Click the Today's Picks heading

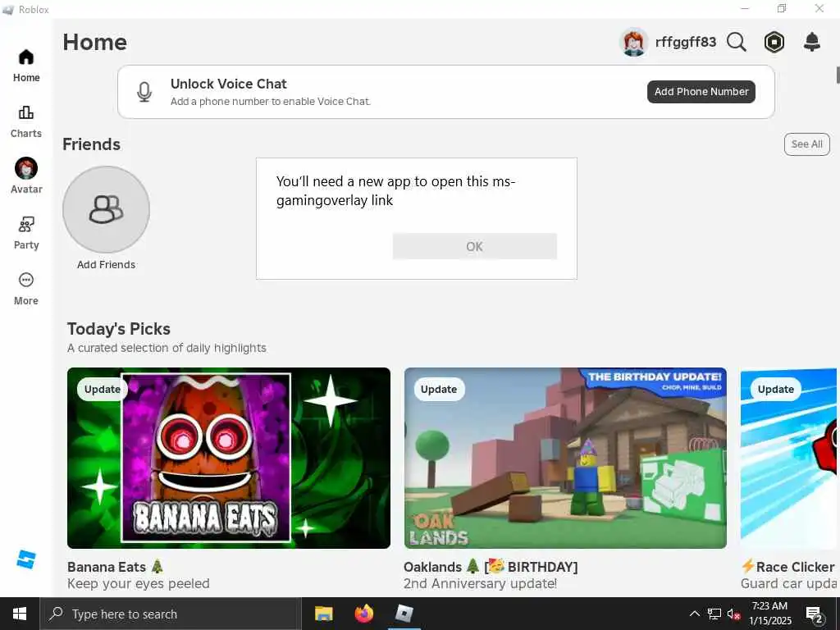click(119, 329)
